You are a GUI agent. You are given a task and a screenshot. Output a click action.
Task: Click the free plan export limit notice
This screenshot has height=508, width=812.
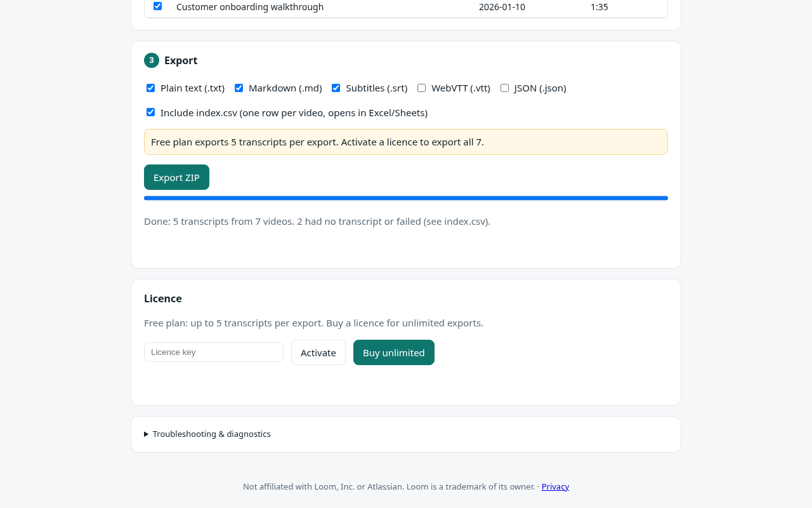(406, 142)
